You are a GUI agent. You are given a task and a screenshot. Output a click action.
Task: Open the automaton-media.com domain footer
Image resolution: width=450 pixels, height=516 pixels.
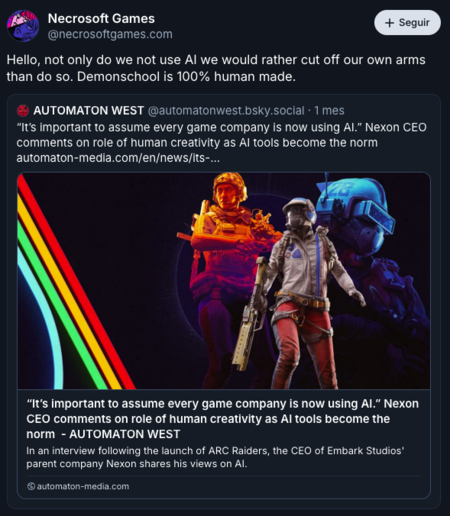78,486
